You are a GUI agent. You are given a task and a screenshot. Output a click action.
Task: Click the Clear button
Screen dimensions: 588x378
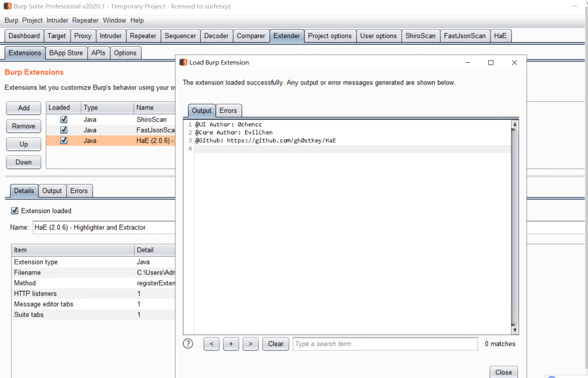276,344
